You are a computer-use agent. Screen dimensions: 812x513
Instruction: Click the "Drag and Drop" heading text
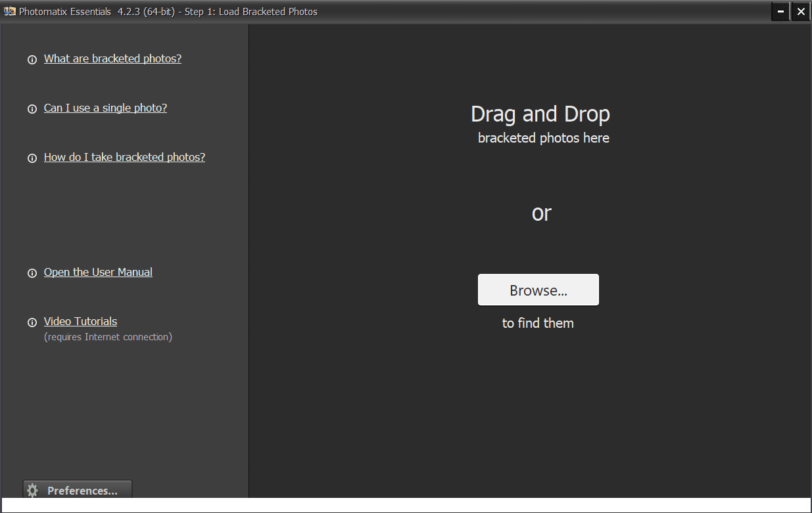click(540, 114)
